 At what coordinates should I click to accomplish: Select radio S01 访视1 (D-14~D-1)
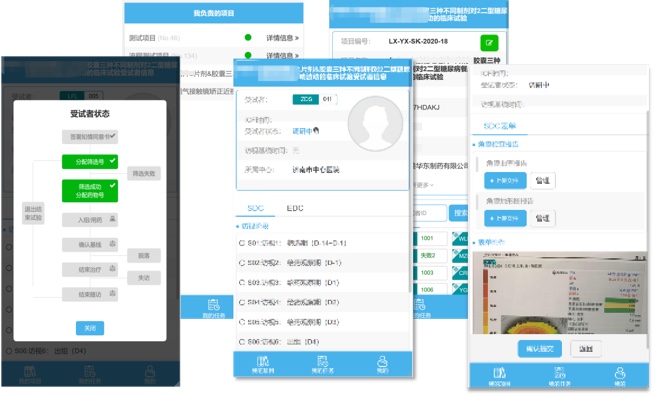241,243
